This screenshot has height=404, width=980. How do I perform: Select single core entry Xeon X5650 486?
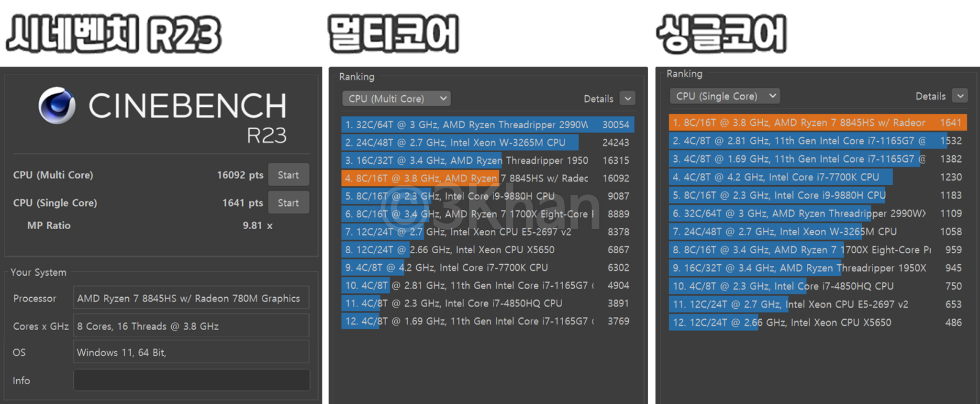pos(818,323)
